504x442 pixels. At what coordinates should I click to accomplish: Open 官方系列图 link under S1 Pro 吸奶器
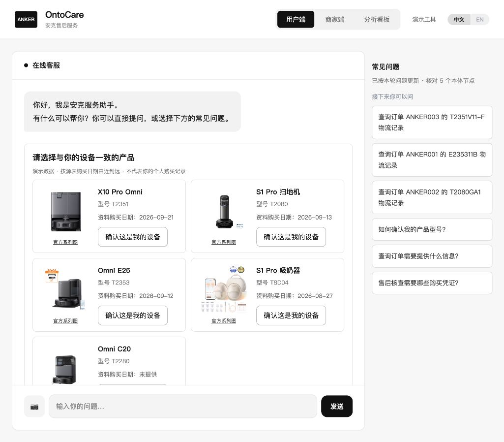pos(224,321)
